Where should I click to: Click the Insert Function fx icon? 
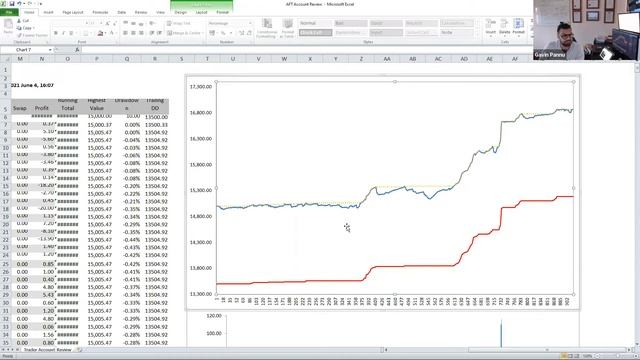click(77, 50)
